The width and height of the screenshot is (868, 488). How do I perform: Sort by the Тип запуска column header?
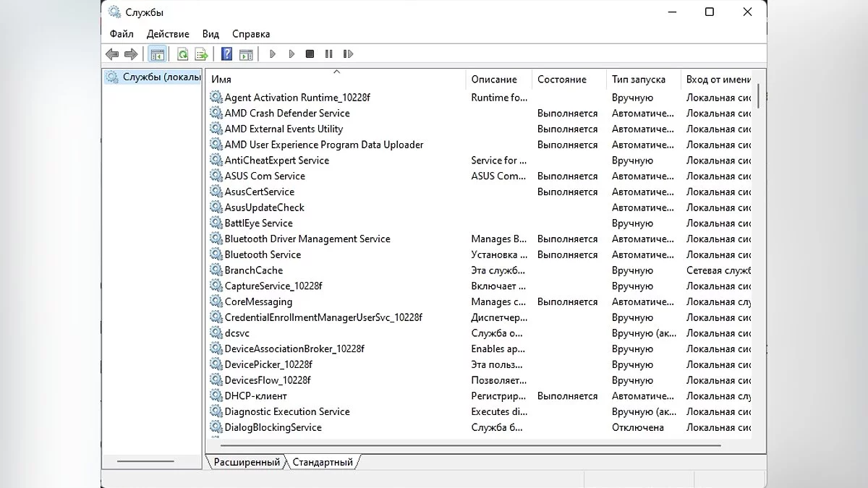(x=639, y=80)
